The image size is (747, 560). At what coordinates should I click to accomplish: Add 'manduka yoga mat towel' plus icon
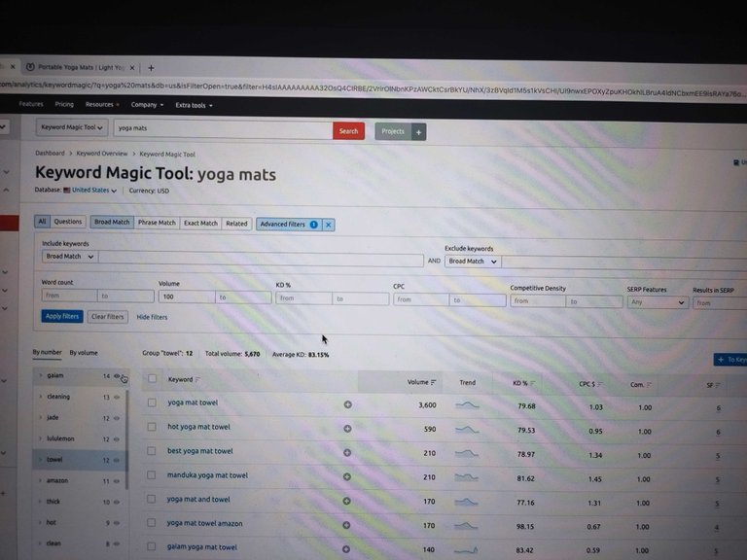[347, 476]
